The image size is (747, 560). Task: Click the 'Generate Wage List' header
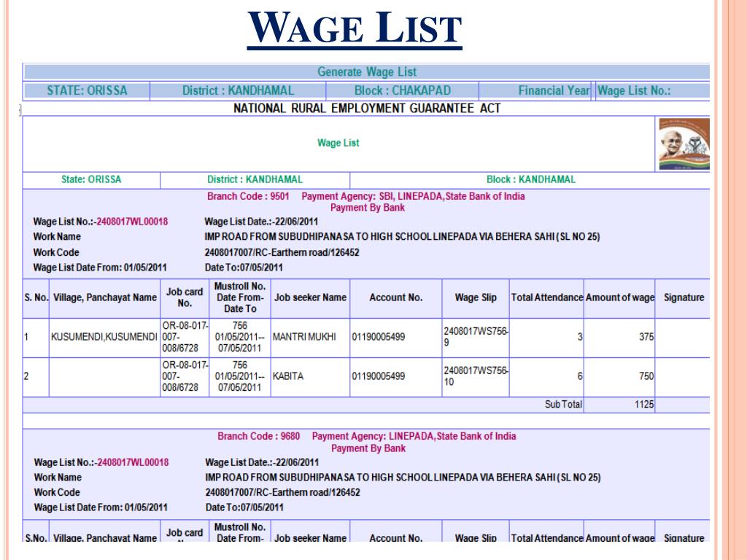click(367, 72)
